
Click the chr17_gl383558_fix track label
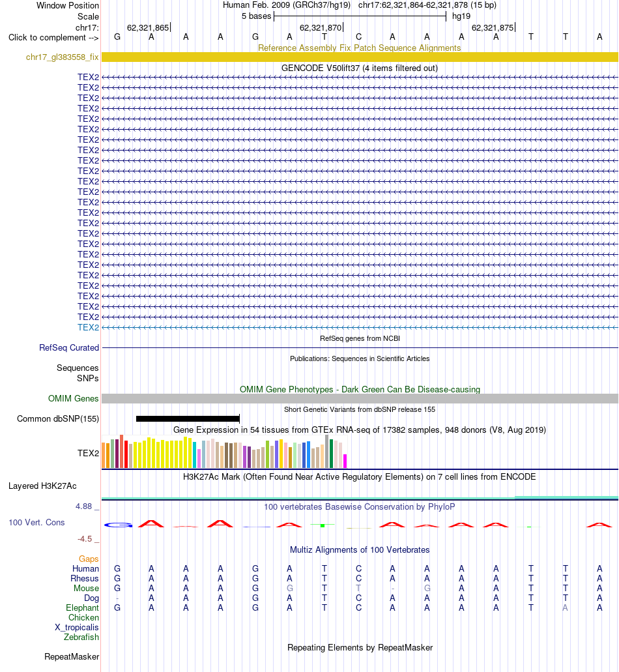(x=62, y=57)
